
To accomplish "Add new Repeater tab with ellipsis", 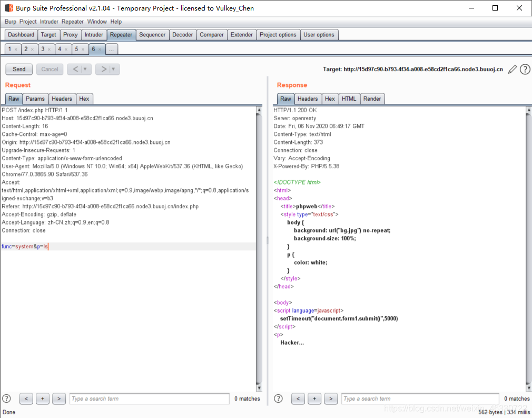I will (x=111, y=50).
